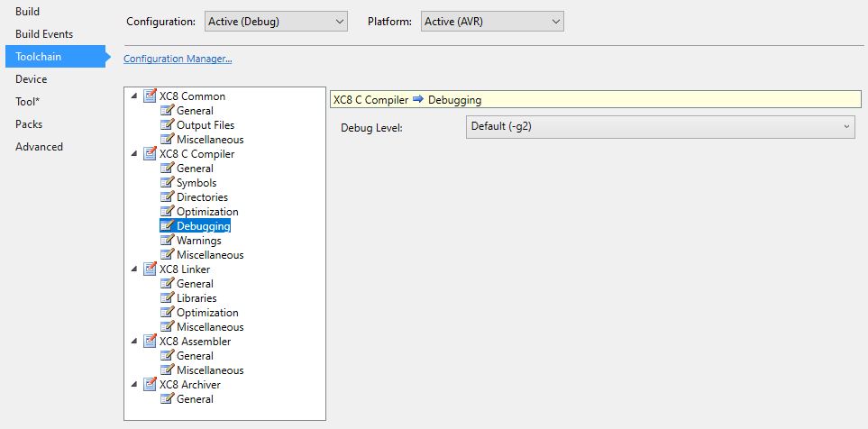Viewport: 868px width, 429px height.
Task: Open the Configuration Manager link
Action: tap(178, 59)
